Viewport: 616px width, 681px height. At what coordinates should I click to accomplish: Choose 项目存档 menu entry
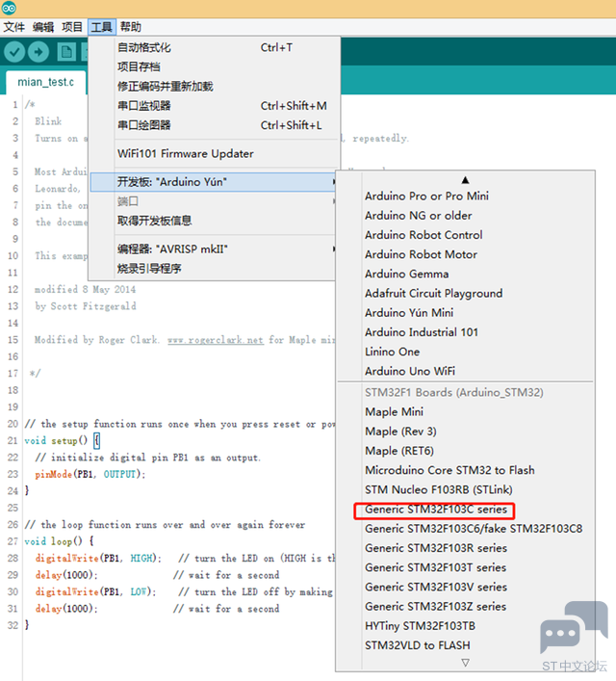214,66
